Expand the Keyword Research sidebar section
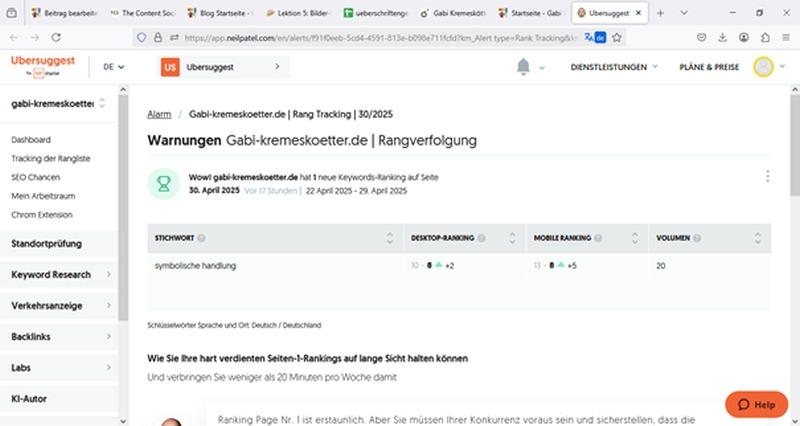800x426 pixels. [x=59, y=274]
